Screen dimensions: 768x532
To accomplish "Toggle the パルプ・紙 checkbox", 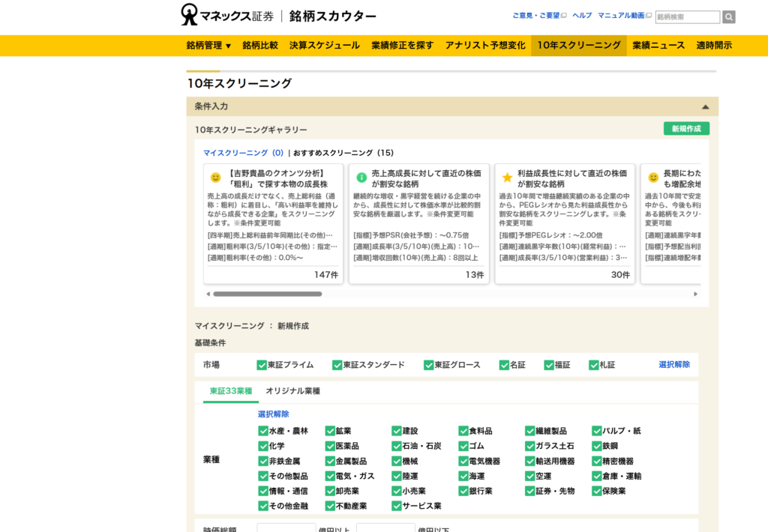I will point(596,431).
